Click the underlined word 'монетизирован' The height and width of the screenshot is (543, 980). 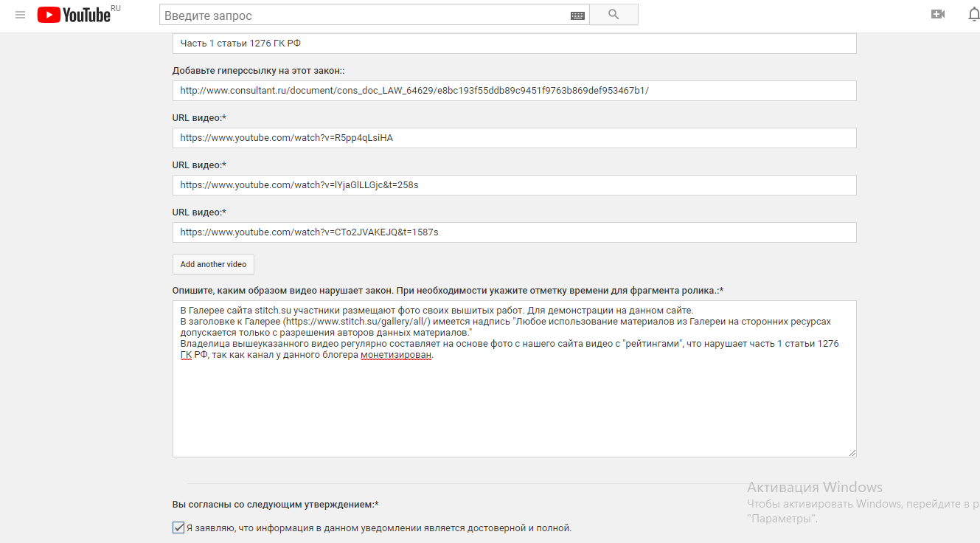tap(396, 355)
